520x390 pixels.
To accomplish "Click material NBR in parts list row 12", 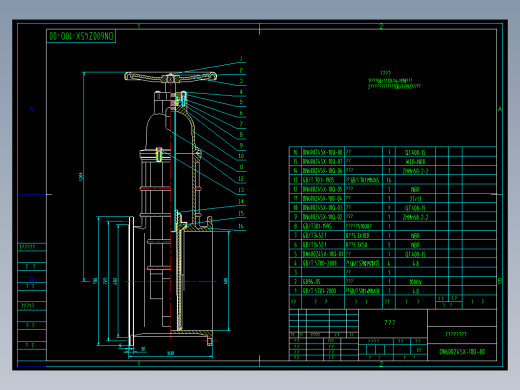I will click(x=415, y=189).
